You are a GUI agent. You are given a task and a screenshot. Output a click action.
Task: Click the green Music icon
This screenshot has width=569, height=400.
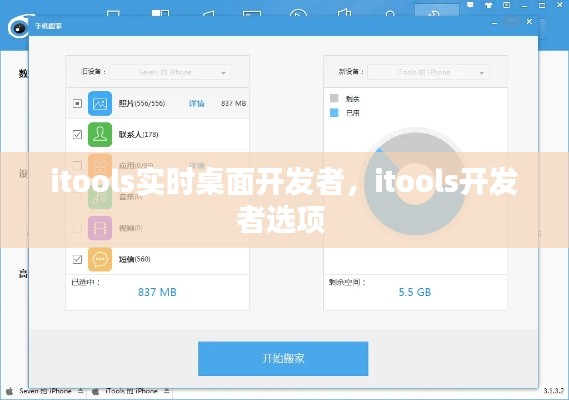point(100,197)
